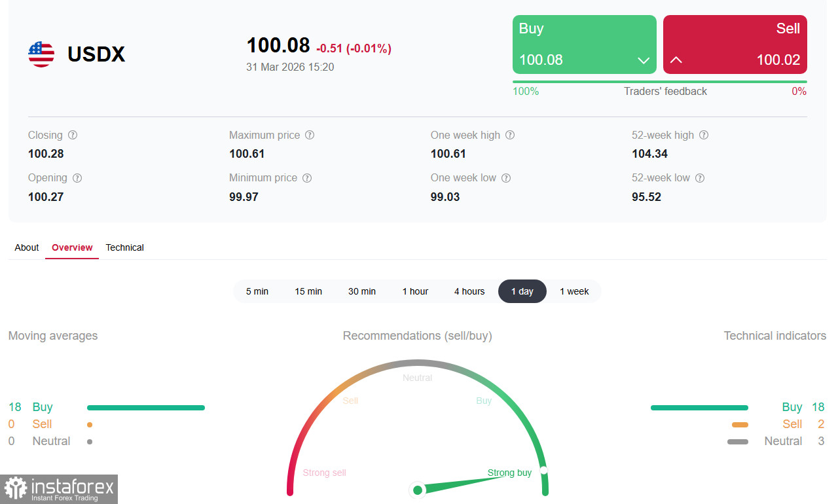838x504 pixels.
Task: Click the up chevron in the Sell button
Action: (676, 60)
